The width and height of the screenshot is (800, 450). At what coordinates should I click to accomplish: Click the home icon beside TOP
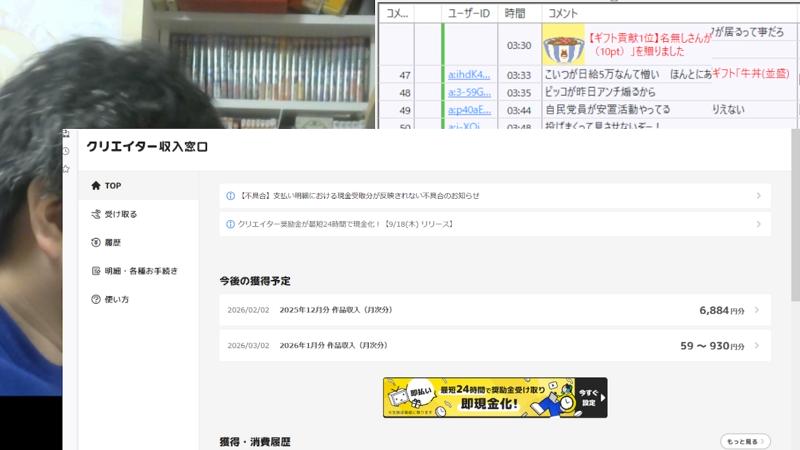[x=95, y=186]
